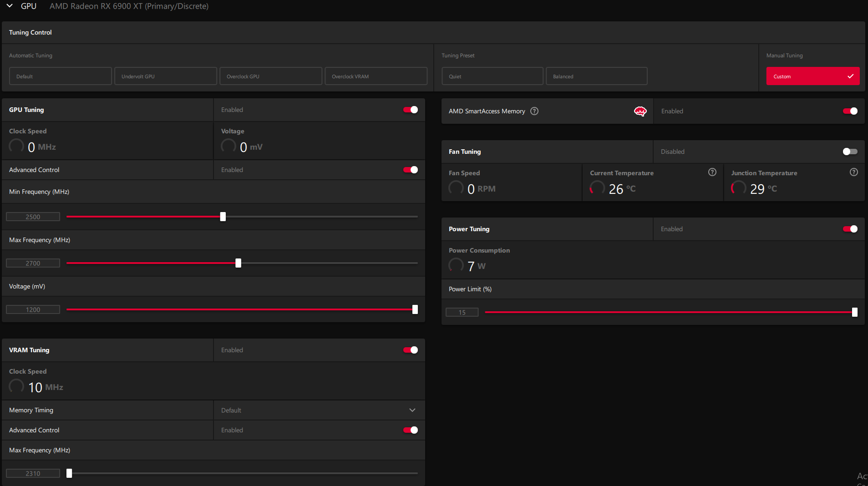Click the Power Limit slider handle
868x486 pixels.
pos(854,312)
